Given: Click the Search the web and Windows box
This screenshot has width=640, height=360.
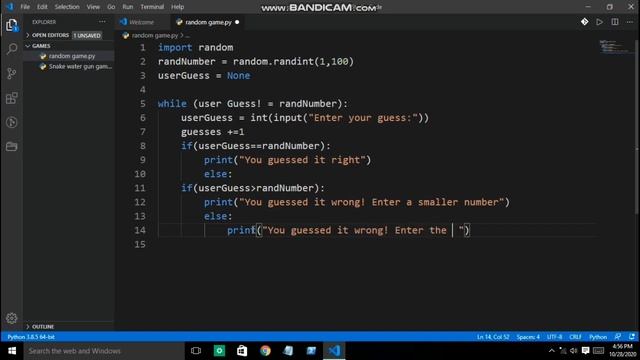Looking at the screenshot, I should pos(104,351).
